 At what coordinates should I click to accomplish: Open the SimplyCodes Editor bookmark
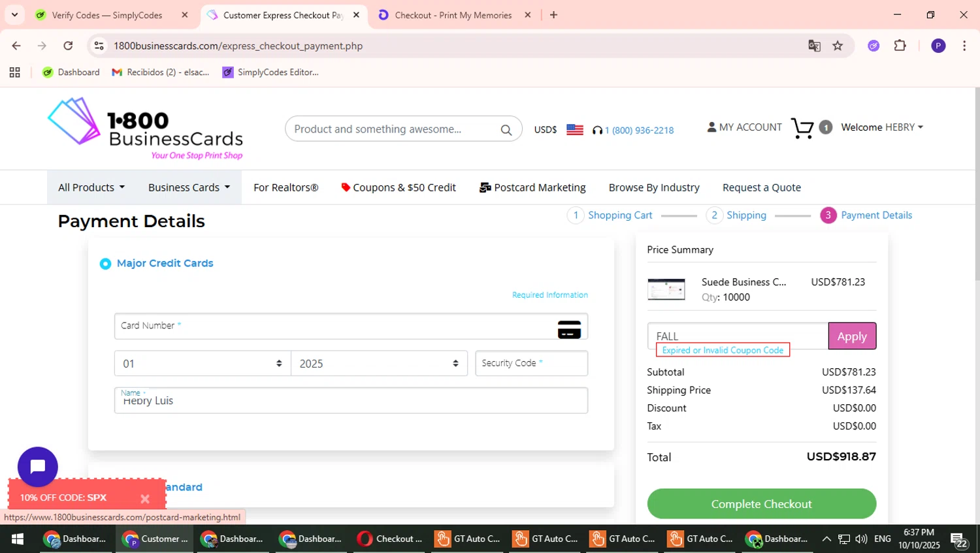pyautogui.click(x=270, y=72)
